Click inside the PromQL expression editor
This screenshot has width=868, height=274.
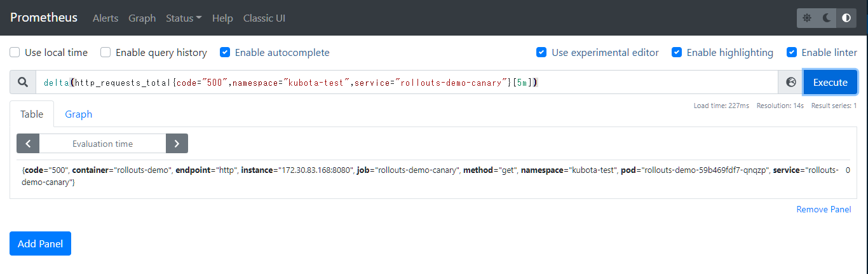point(407,82)
